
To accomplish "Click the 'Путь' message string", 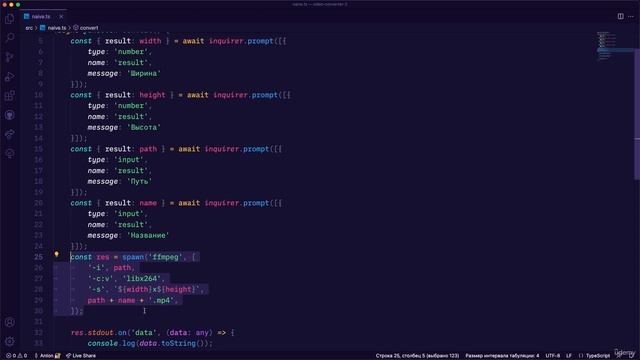I will (140, 181).
